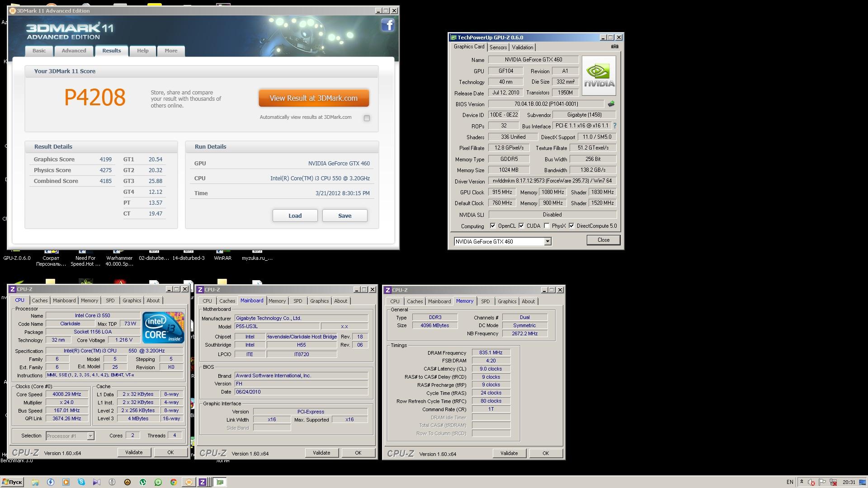The height and width of the screenshot is (488, 868).
Task: Click the muted volume tray icon
Action: pyautogui.click(x=811, y=482)
